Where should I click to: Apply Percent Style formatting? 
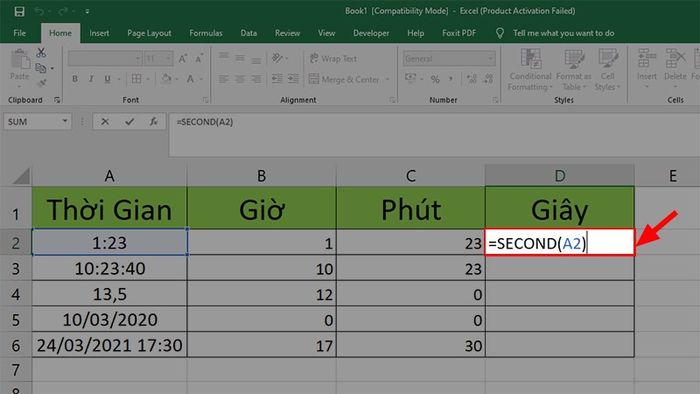[435, 79]
